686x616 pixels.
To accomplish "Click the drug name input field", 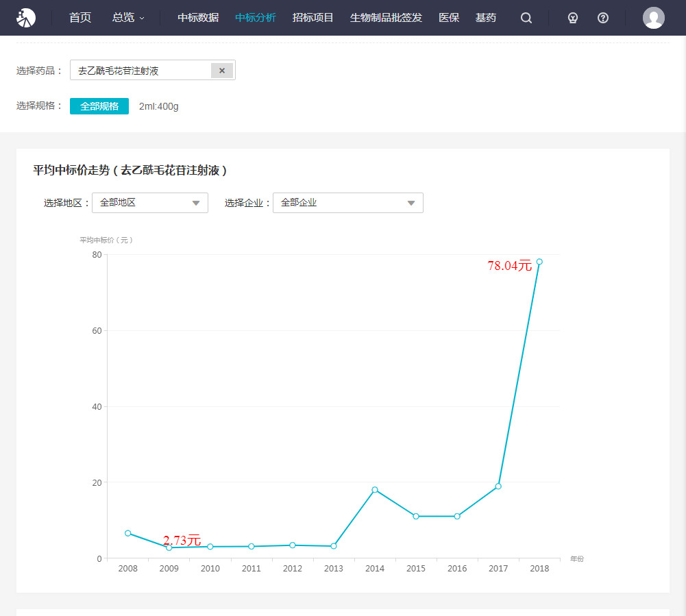I will pos(142,71).
